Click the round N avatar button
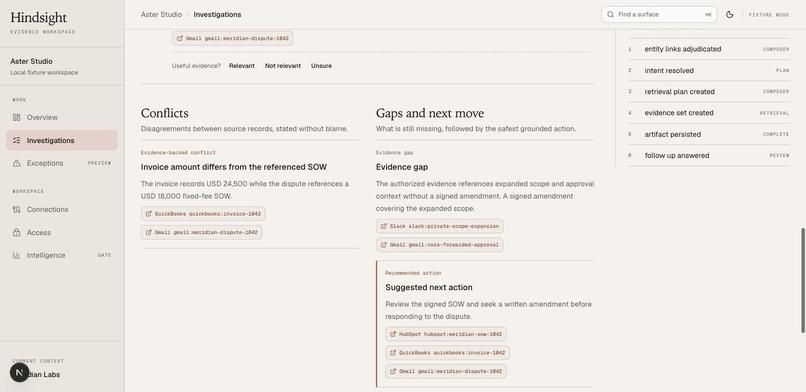Screen dimensions: 806x392 click(19, 372)
